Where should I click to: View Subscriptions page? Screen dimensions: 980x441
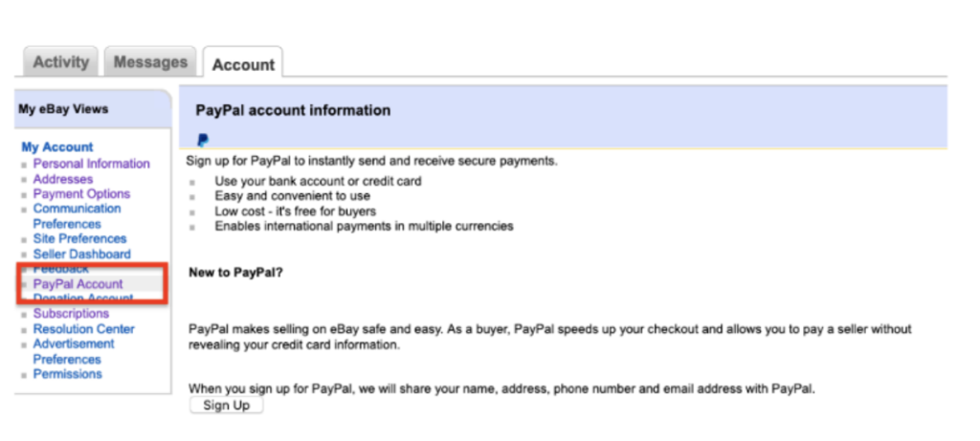(x=71, y=313)
